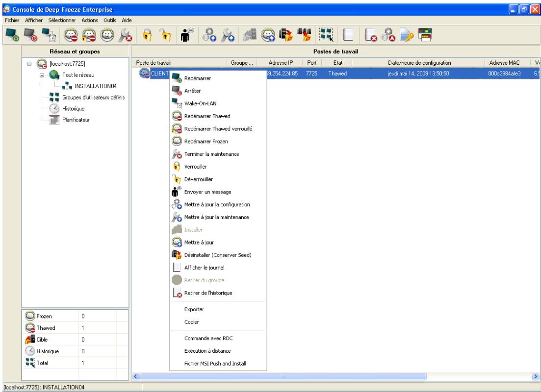Choose Commande avec RDC entry
The height and width of the screenshot is (392, 541).
pyautogui.click(x=218, y=338)
